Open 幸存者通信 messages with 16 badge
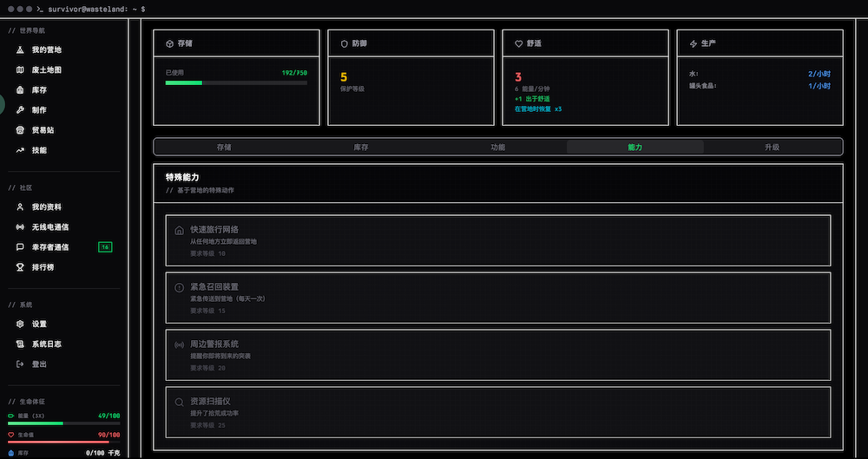The width and height of the screenshot is (868, 459). 50,247
